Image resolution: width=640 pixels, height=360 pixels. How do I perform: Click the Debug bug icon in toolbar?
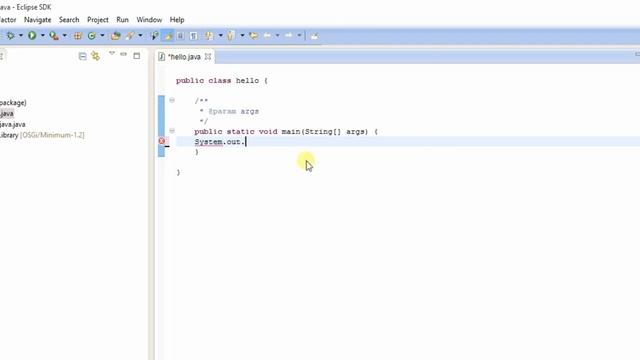10,36
